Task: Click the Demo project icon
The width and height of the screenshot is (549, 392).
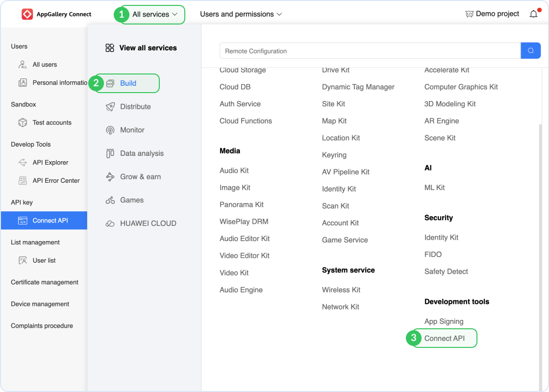Action: (469, 14)
